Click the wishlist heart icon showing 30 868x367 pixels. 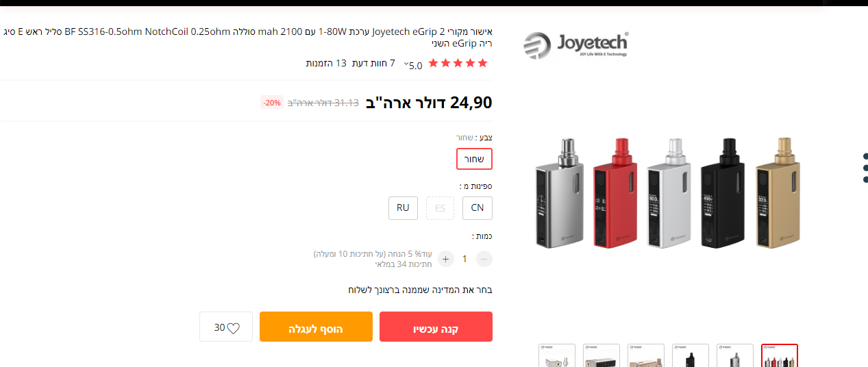click(x=226, y=327)
